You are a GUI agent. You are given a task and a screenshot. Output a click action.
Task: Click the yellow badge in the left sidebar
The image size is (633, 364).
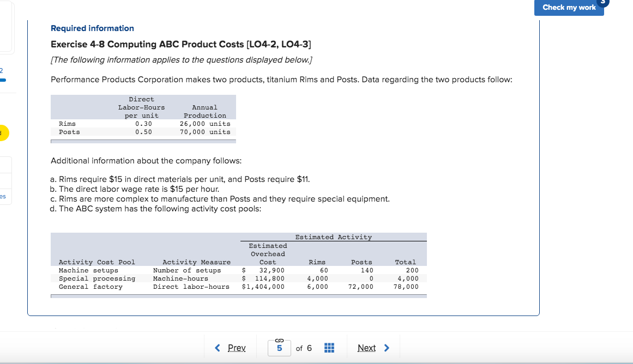click(3, 132)
